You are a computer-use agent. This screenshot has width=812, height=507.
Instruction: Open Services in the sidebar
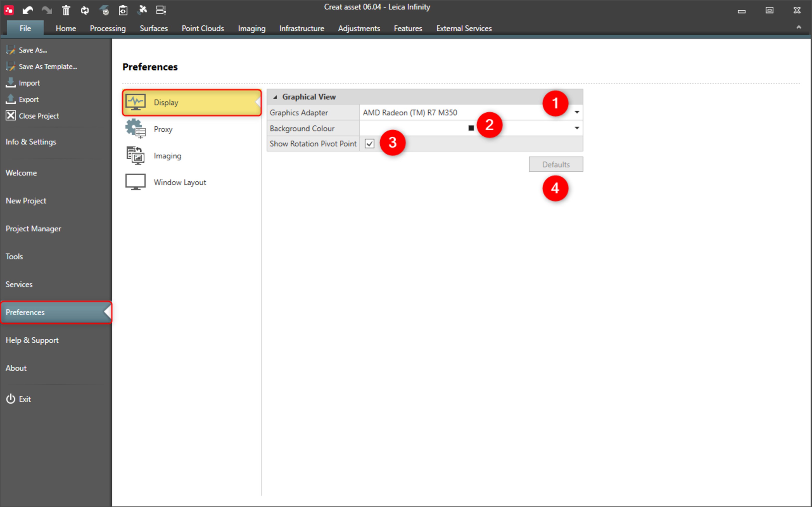pyautogui.click(x=19, y=284)
